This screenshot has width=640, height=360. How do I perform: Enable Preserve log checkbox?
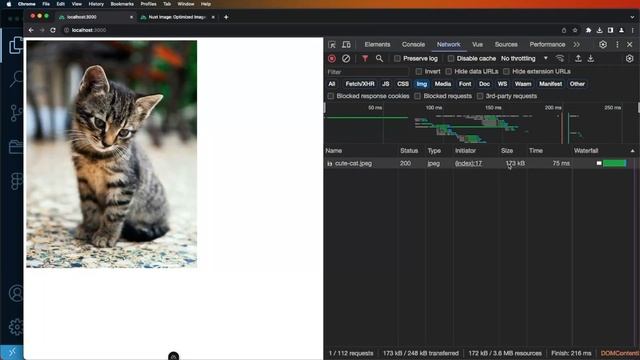click(397, 59)
